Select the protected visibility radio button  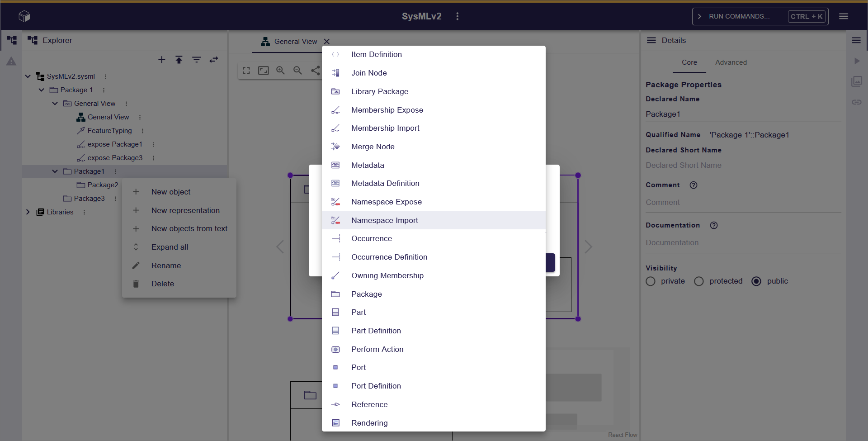[x=699, y=281]
